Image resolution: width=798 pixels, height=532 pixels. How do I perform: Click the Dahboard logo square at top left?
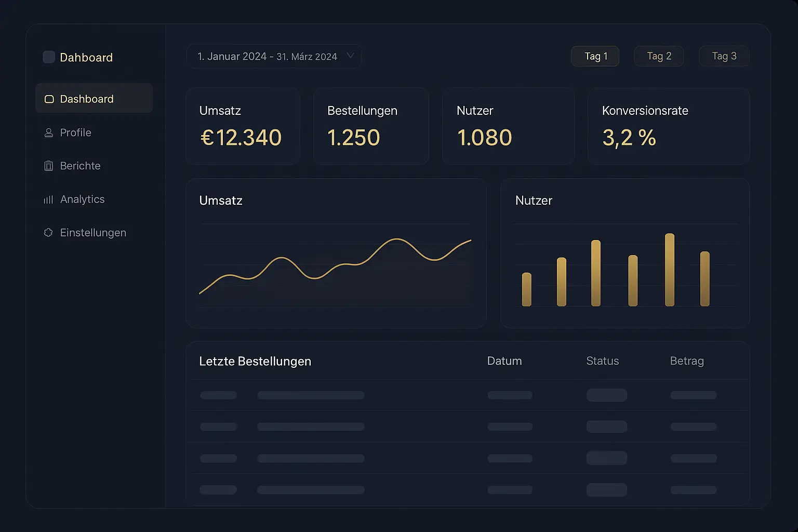pyautogui.click(x=48, y=57)
